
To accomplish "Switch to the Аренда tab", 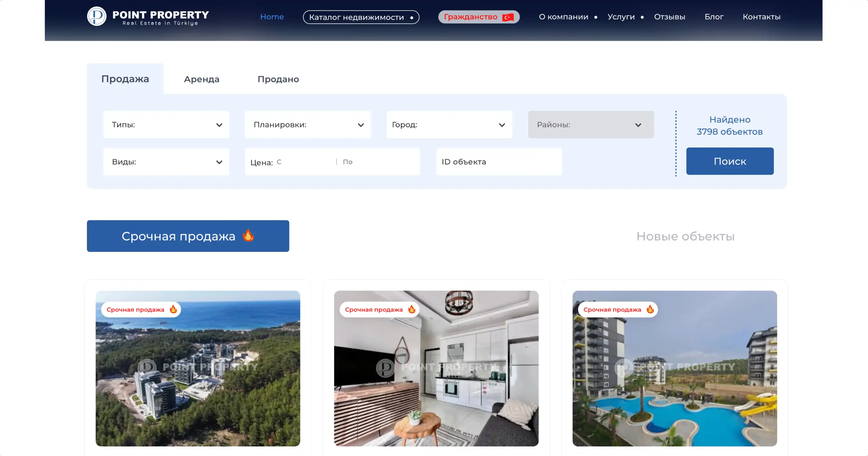I will click(x=201, y=79).
